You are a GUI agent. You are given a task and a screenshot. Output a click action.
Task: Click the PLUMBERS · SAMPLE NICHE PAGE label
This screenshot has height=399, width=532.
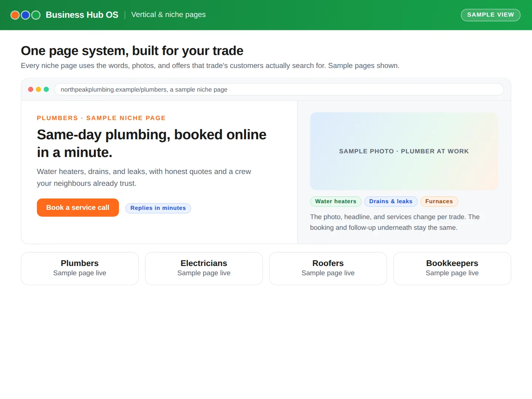(x=101, y=118)
